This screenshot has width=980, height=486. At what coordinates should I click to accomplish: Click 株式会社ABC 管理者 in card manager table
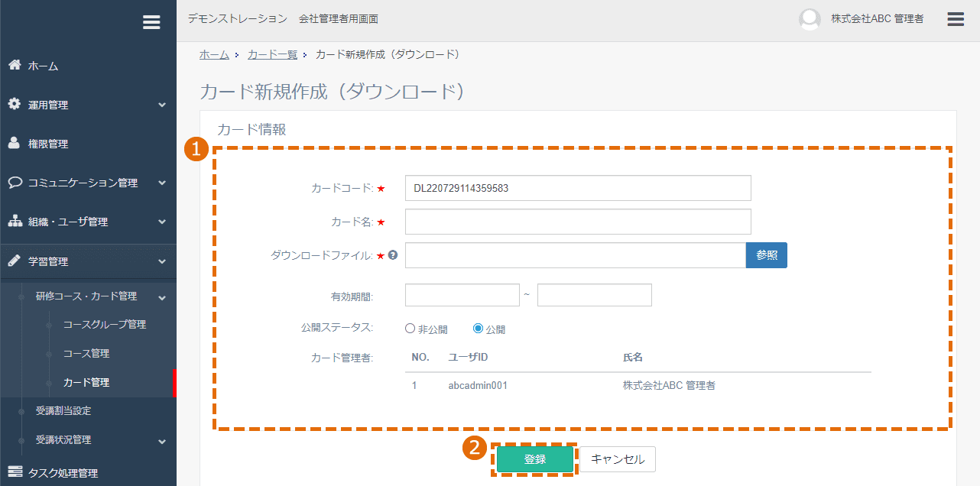[670, 385]
